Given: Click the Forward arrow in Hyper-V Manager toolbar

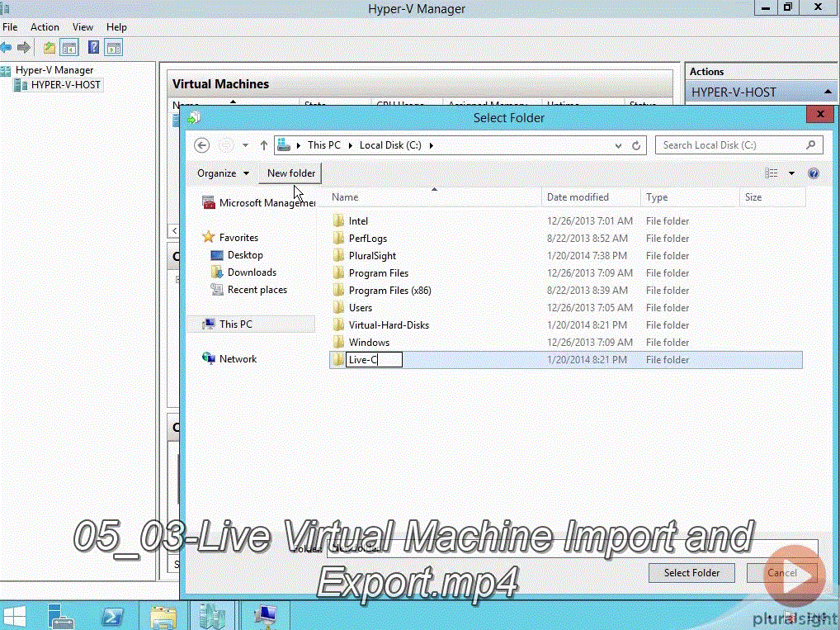Looking at the screenshot, I should point(24,48).
